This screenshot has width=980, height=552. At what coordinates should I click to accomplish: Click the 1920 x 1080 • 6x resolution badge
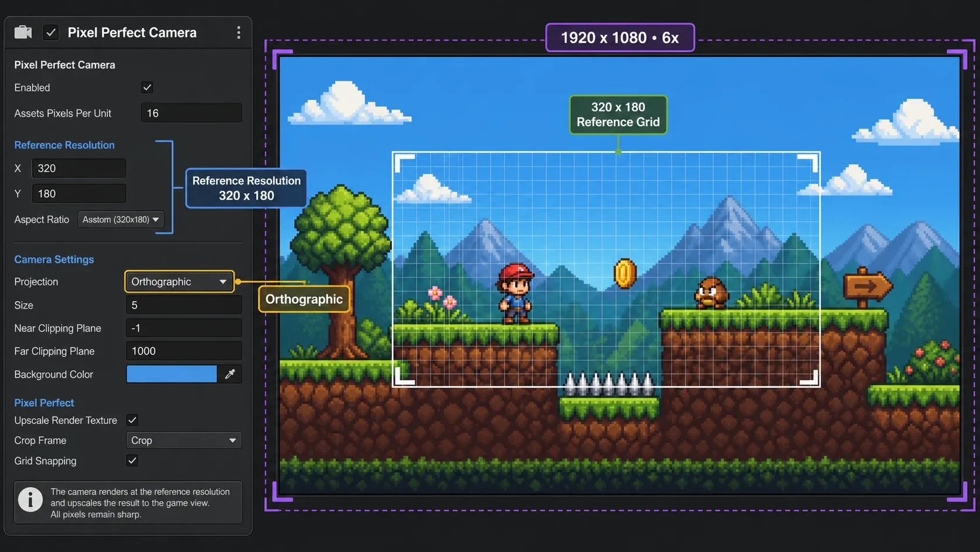620,38
